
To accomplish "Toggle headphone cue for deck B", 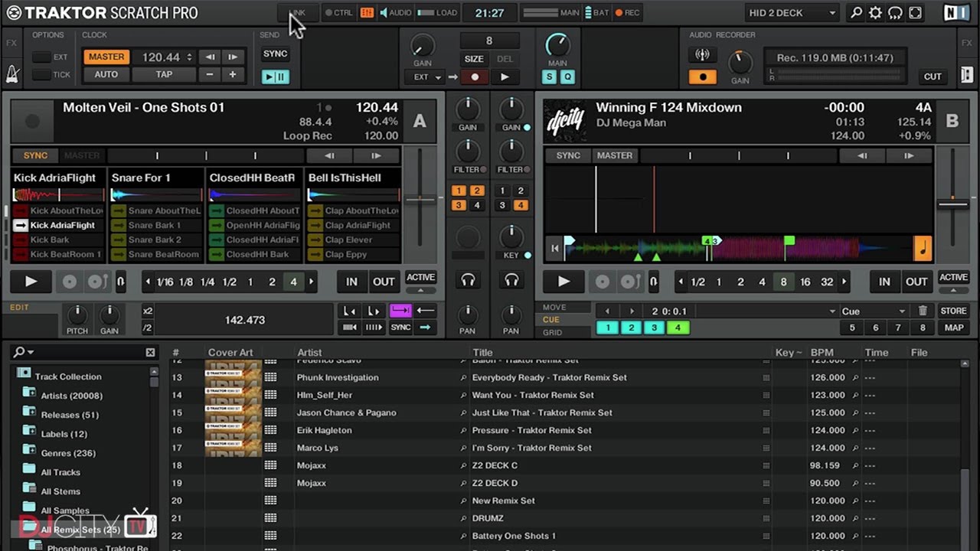I will (511, 281).
